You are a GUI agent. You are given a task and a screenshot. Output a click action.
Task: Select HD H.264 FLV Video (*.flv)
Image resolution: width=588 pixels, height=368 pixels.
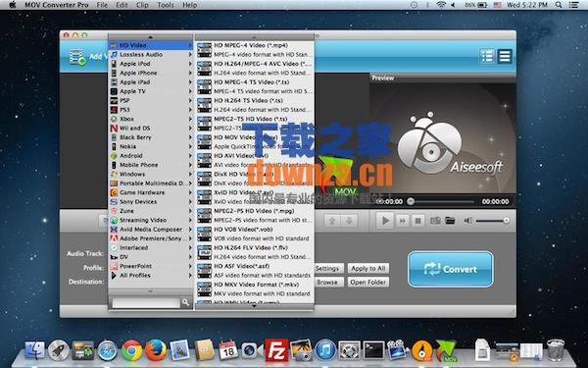click(255, 252)
